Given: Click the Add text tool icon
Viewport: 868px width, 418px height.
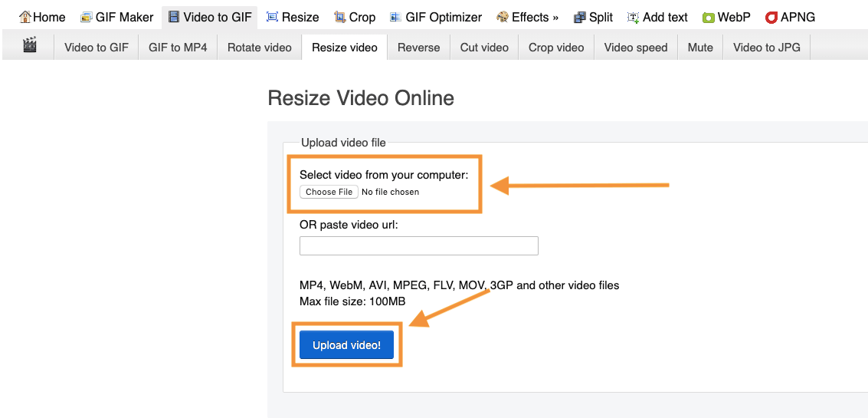Looking at the screenshot, I should point(633,17).
